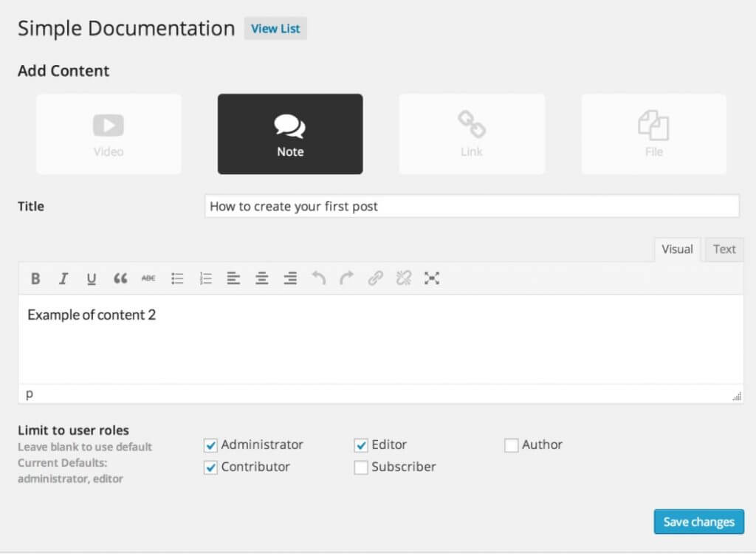Uncheck the Contributor role checkbox
The width and height of the screenshot is (756, 556).
tap(210, 467)
